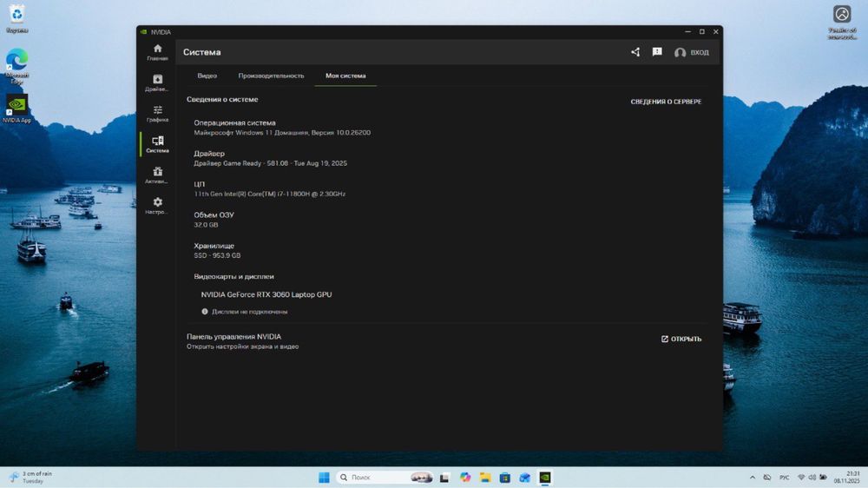This screenshot has height=488, width=868.
Task: Open the Активировать gift section in sidebar
Action: [157, 175]
